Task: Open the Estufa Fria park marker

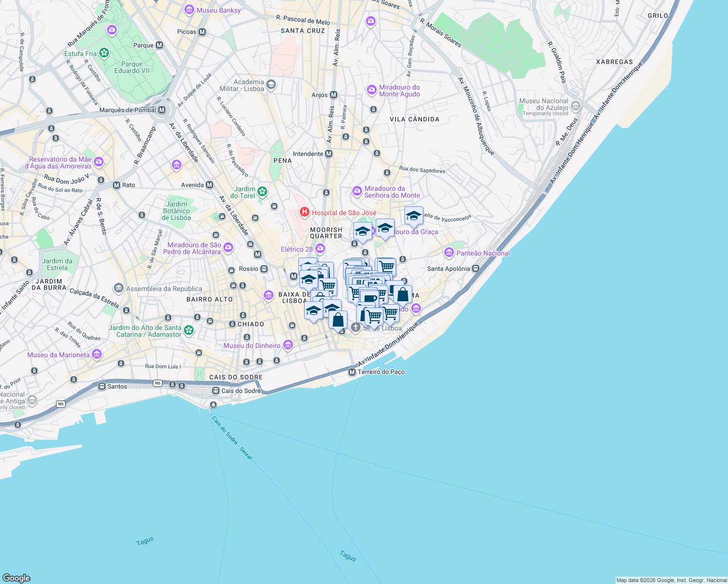Action: (x=104, y=53)
